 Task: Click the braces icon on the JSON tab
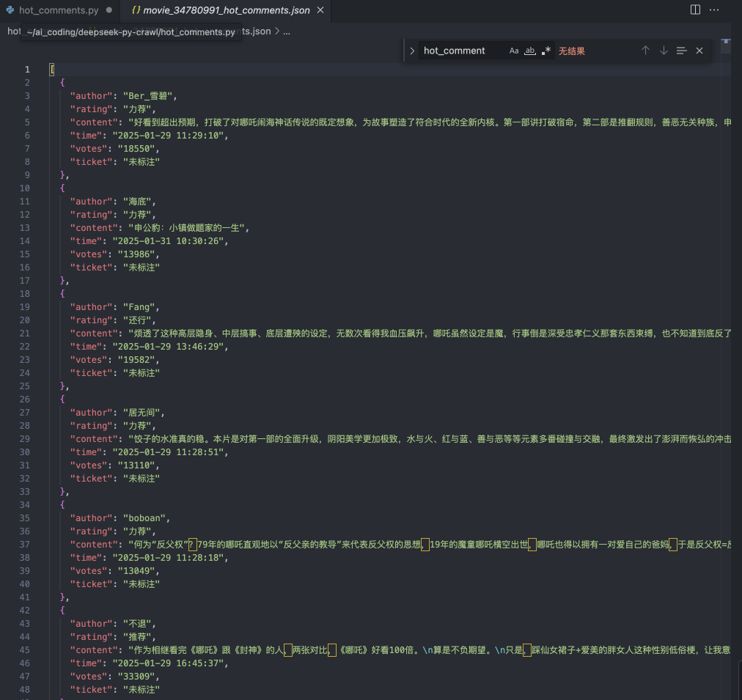(136, 10)
